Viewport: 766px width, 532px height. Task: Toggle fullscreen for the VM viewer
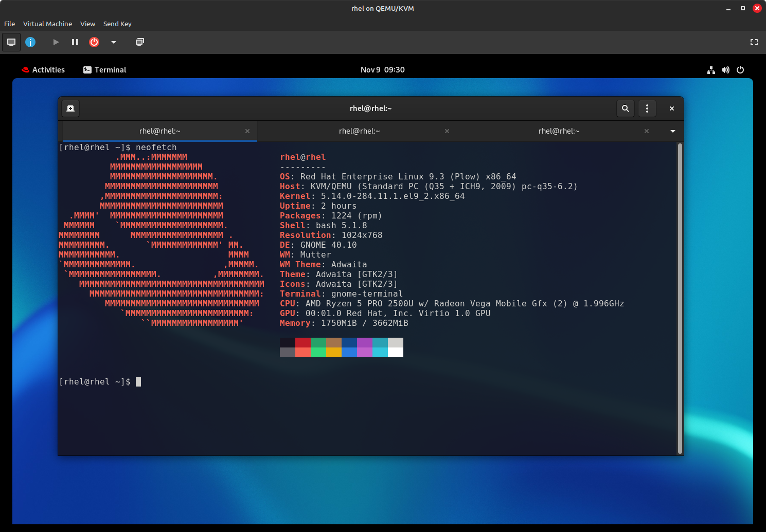(754, 42)
